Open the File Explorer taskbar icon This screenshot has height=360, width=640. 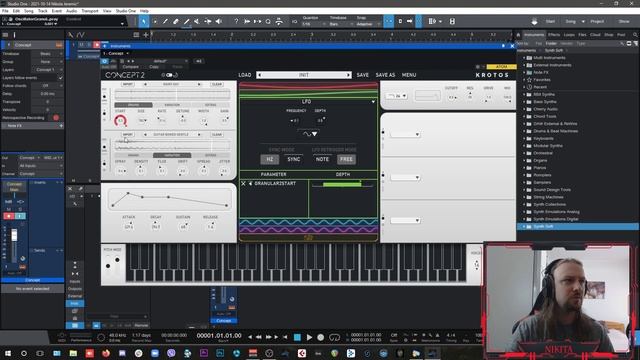click(x=73, y=353)
